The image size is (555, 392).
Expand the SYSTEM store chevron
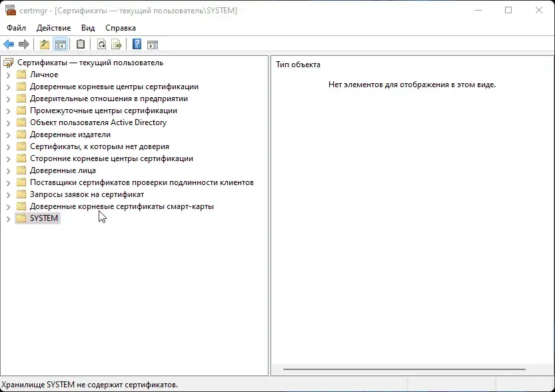click(x=8, y=219)
